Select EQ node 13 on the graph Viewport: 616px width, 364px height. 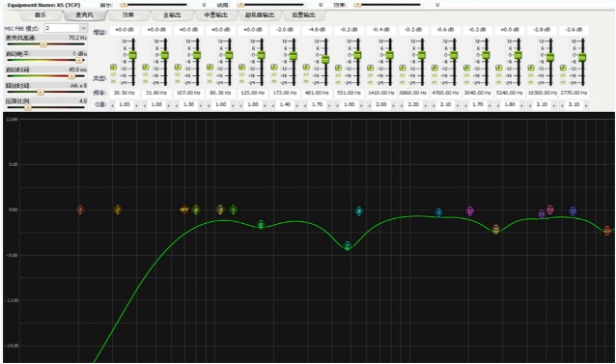point(550,210)
